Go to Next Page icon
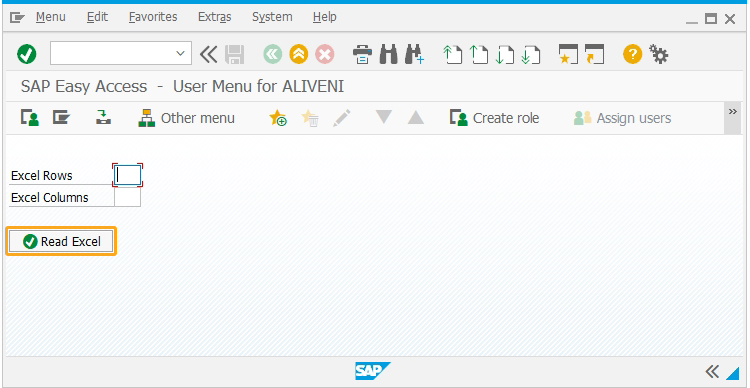Screen dimensions: 750x388 coord(504,55)
